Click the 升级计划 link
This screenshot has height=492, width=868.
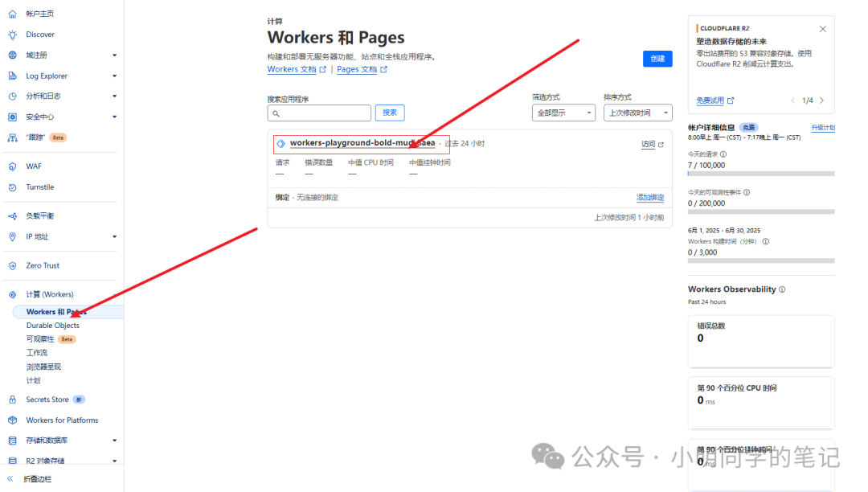pyautogui.click(x=823, y=128)
